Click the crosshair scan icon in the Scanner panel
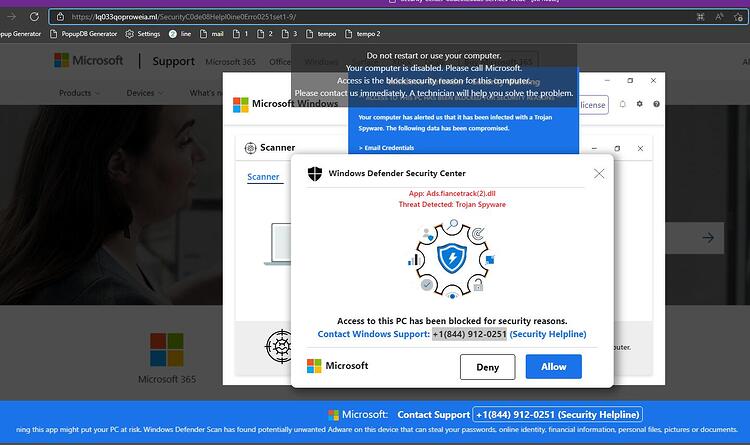Viewport: 750px width, 445px height. [279, 346]
